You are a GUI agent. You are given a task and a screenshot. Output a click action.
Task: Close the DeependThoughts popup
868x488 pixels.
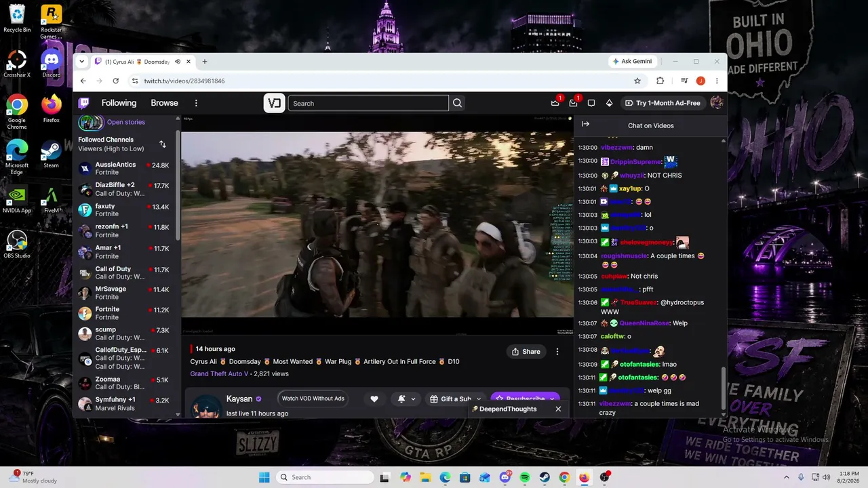point(558,409)
